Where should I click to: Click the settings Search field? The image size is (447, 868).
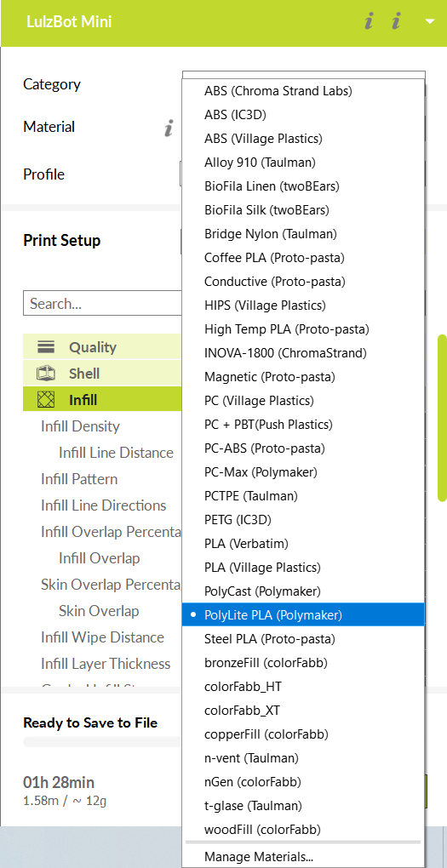[102, 304]
